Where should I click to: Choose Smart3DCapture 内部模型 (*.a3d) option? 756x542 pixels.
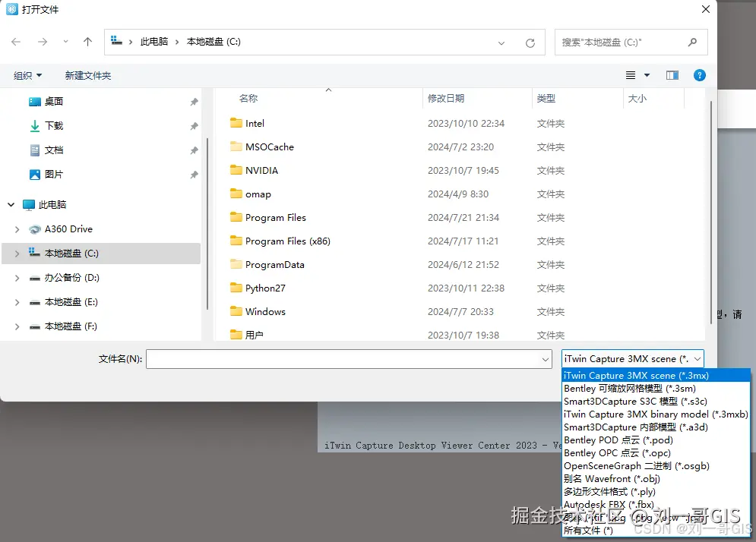(x=656, y=427)
